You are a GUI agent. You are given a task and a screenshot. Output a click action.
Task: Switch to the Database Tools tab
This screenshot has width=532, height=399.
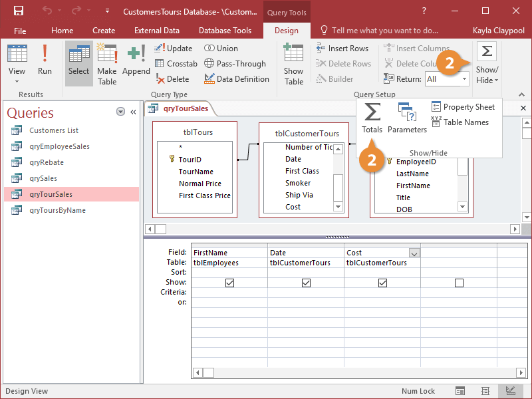click(225, 31)
